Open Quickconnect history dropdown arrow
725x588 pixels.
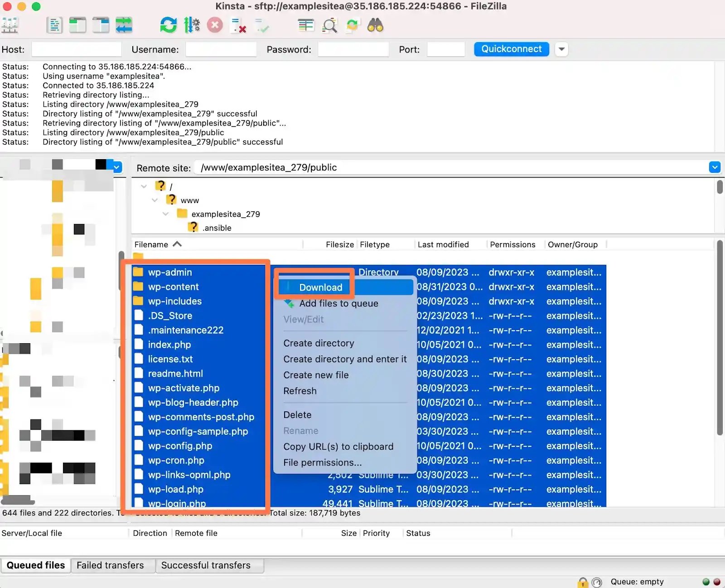click(561, 49)
